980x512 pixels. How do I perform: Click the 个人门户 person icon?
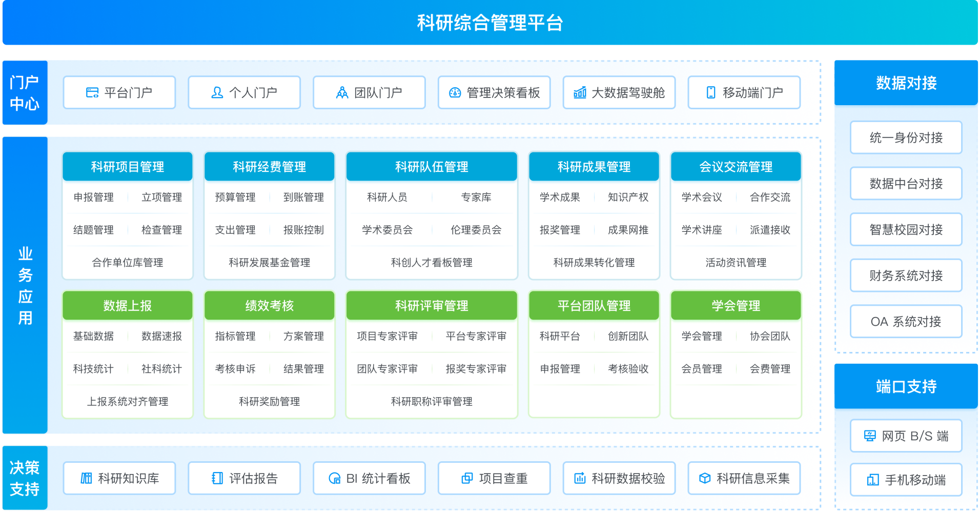point(217,93)
